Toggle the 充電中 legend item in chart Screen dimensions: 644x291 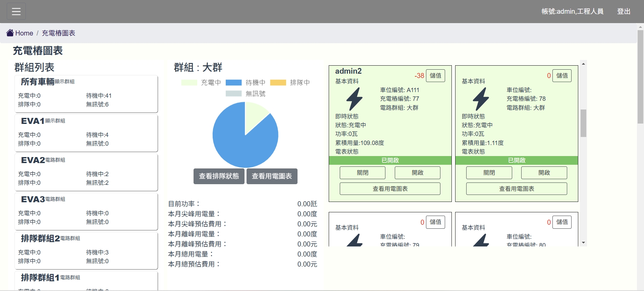[201, 83]
